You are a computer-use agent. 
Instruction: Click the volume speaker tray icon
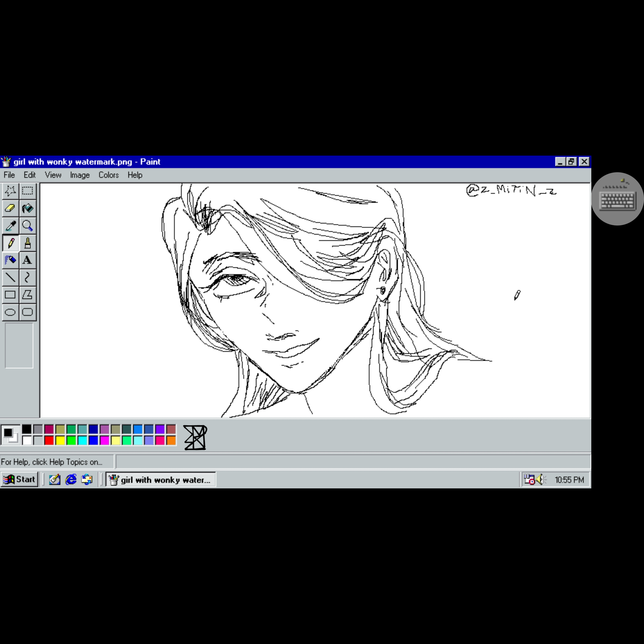(541, 480)
